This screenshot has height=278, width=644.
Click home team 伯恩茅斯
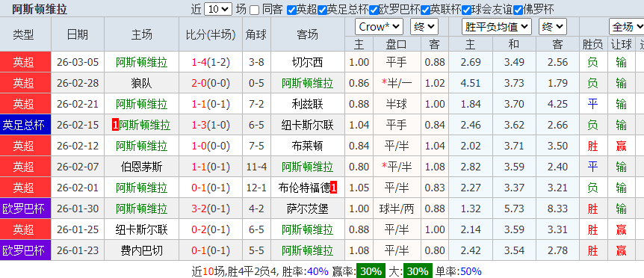[142, 167]
